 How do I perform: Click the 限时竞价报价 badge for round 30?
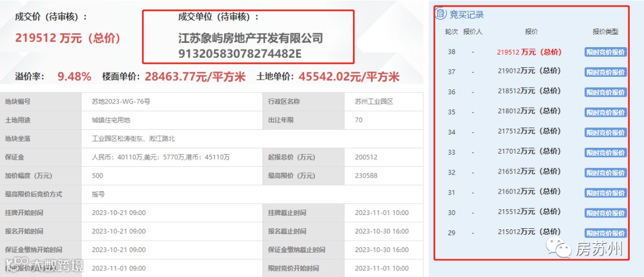point(606,213)
